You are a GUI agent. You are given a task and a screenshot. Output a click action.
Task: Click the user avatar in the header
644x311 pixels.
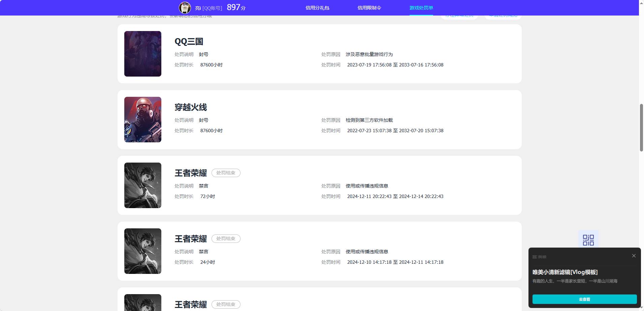click(185, 7)
